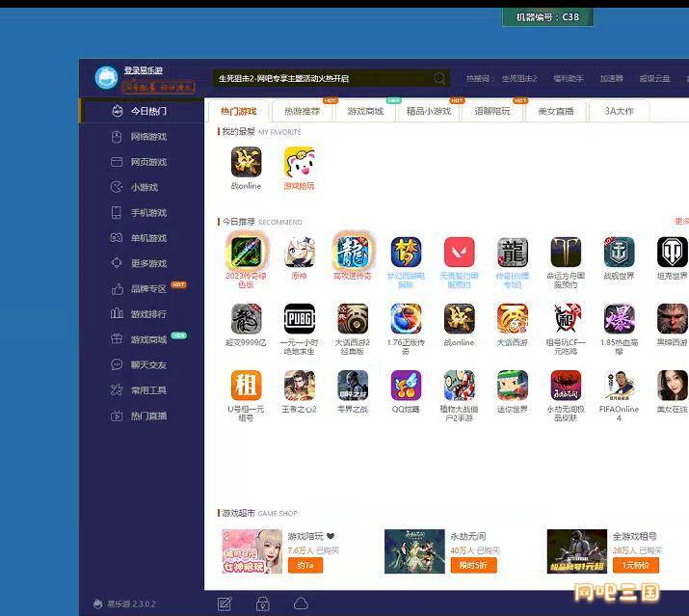This screenshot has width=689, height=616.
Task: Open 网页游戏 in the sidebar
Action: (x=142, y=162)
